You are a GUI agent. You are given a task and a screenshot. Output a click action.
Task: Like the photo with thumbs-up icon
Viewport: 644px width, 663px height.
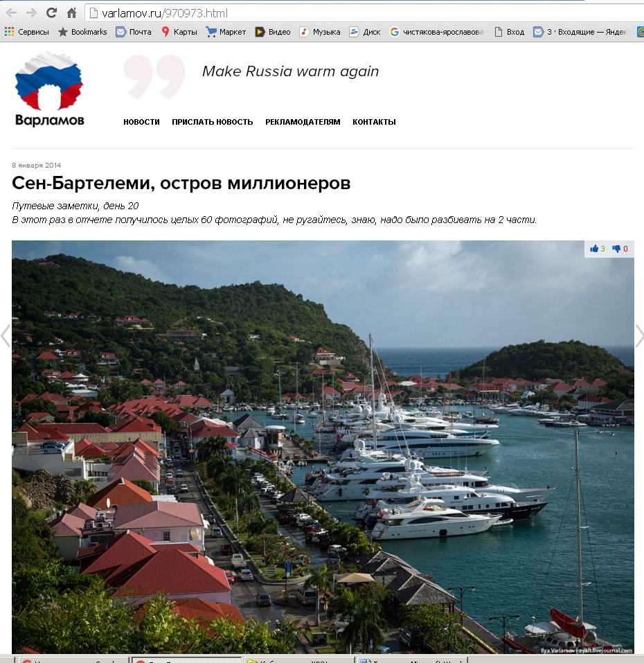click(597, 249)
